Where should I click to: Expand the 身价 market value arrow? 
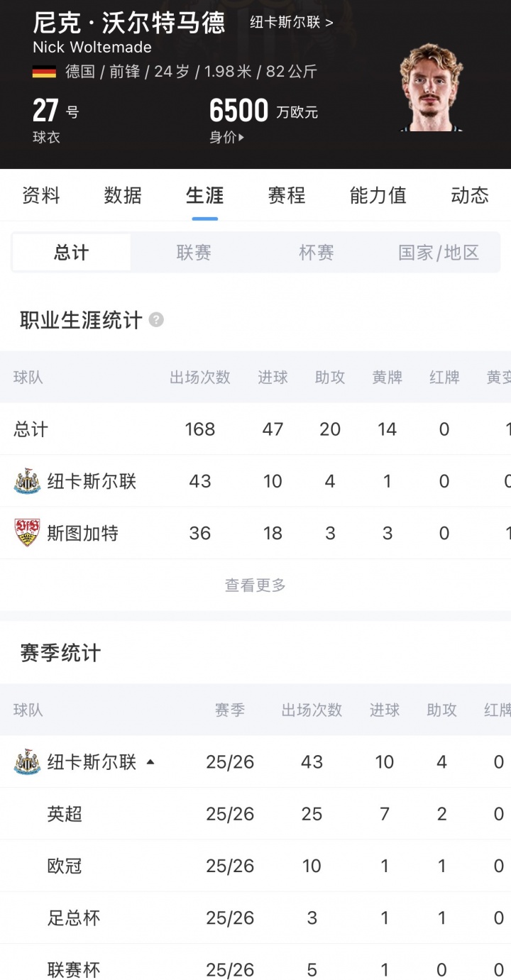click(x=241, y=138)
